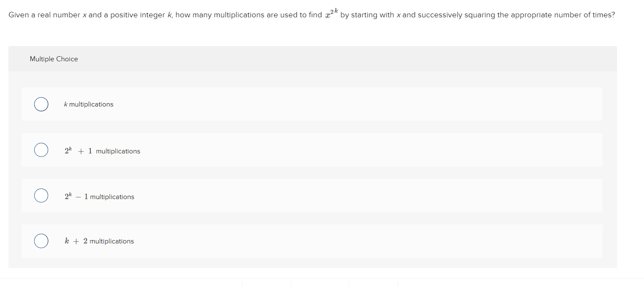This screenshot has width=644, height=287.
Task: Click the third bottom navigation button
Action: [374, 284]
